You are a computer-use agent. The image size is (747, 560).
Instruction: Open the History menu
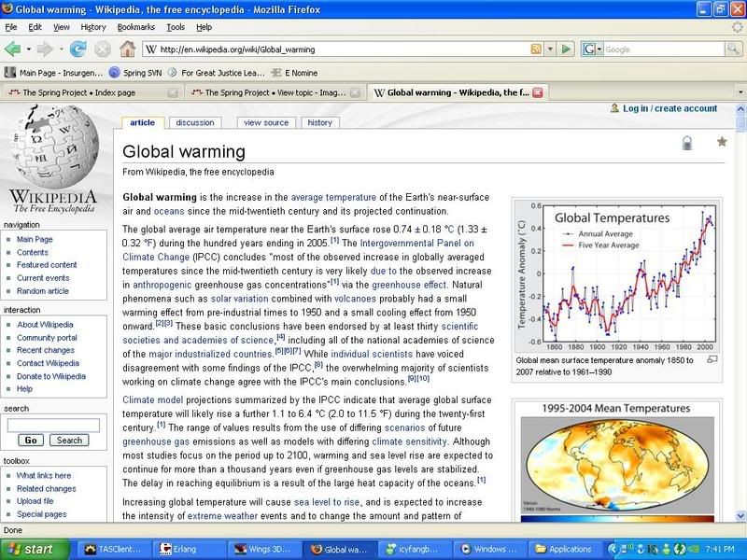[x=92, y=27]
